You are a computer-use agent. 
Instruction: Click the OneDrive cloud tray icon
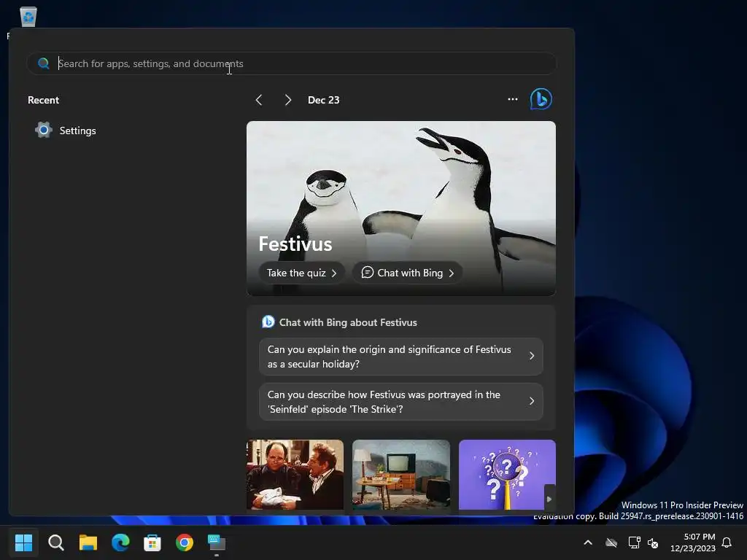pyautogui.click(x=611, y=542)
